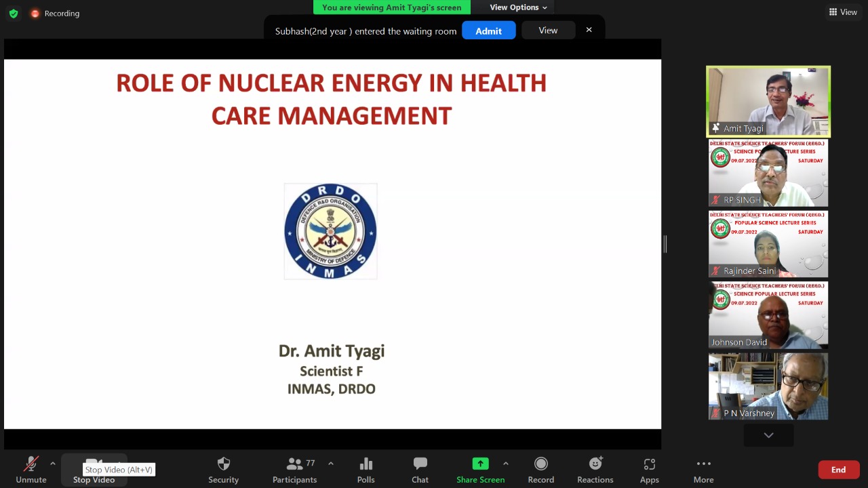Click the pin icon on Amit Tyagi's tile
The image size is (868, 488).
(x=715, y=128)
